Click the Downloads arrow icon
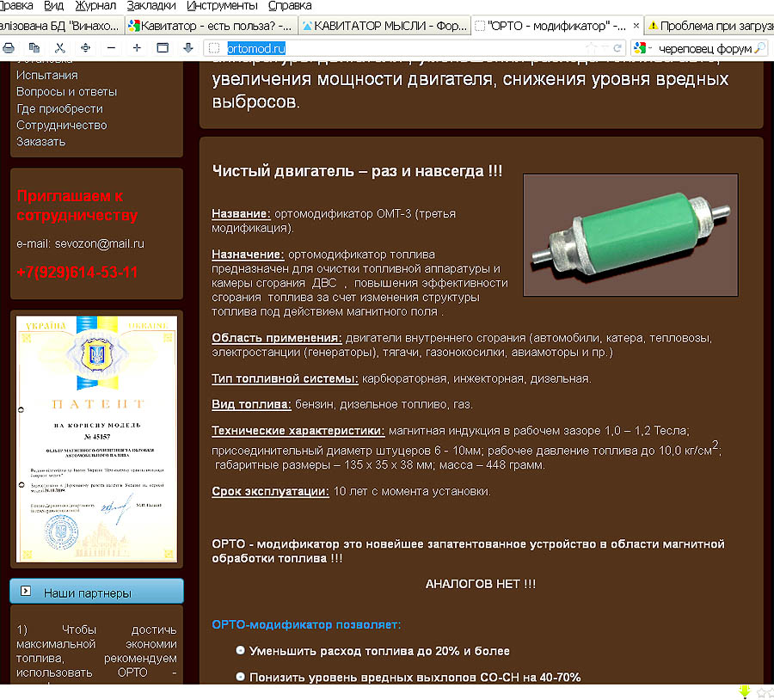Screen dimensions: 774x700 click(188, 48)
